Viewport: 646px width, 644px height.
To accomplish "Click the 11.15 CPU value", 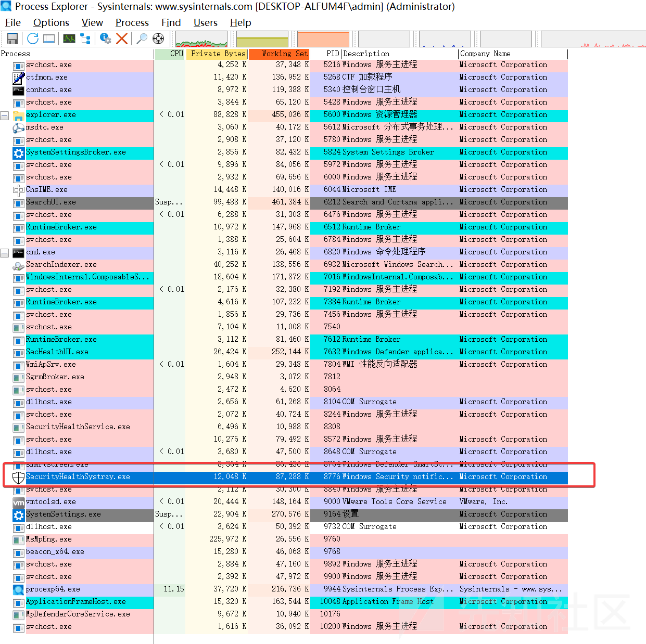I will (x=174, y=589).
